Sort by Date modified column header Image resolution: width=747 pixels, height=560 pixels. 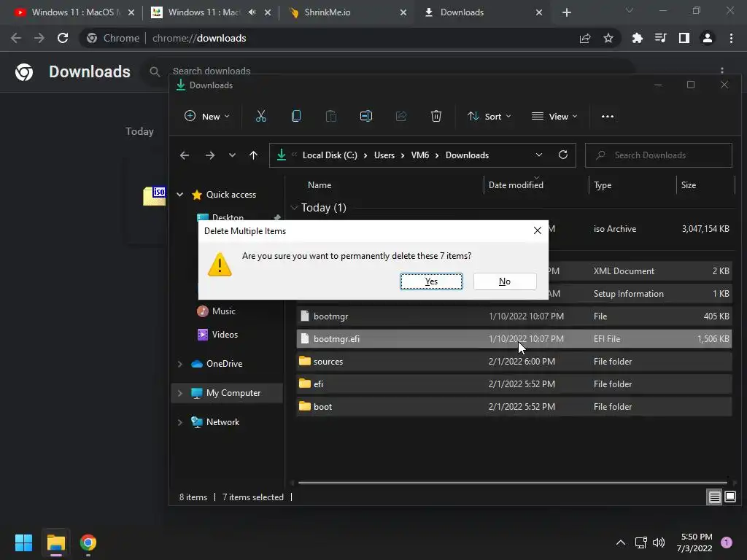tap(516, 184)
